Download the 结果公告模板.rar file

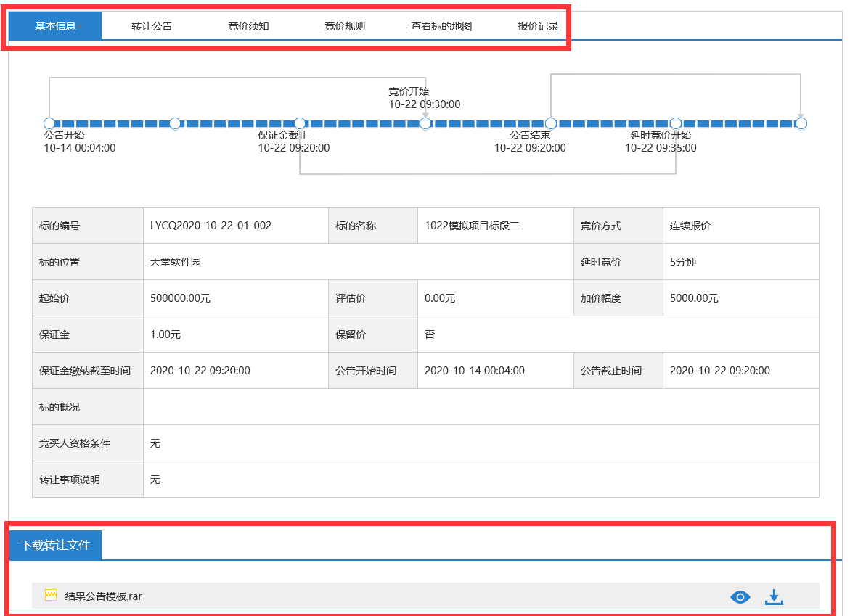pyautogui.click(x=775, y=596)
